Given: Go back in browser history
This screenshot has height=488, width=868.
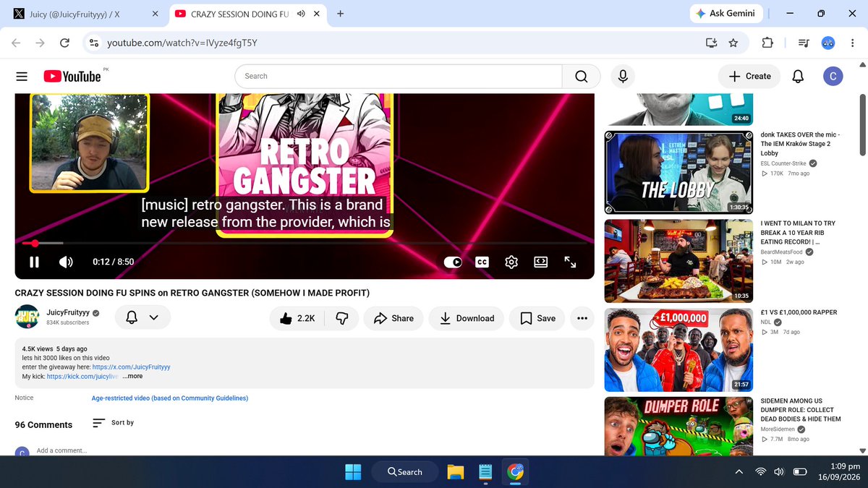Looking at the screenshot, I should (x=16, y=43).
